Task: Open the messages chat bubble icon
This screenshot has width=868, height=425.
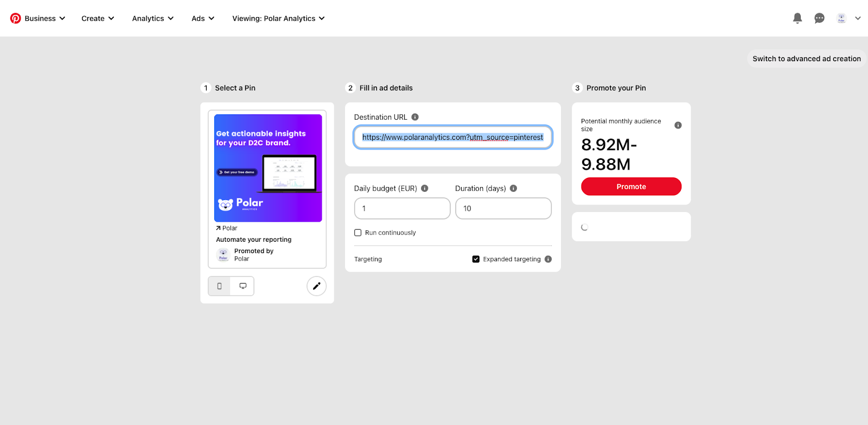Action: [x=820, y=18]
